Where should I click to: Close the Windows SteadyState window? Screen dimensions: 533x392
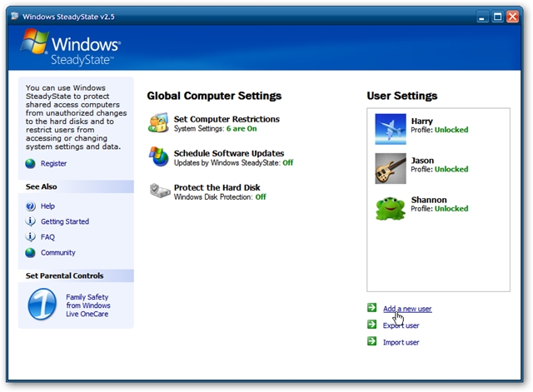(x=513, y=17)
